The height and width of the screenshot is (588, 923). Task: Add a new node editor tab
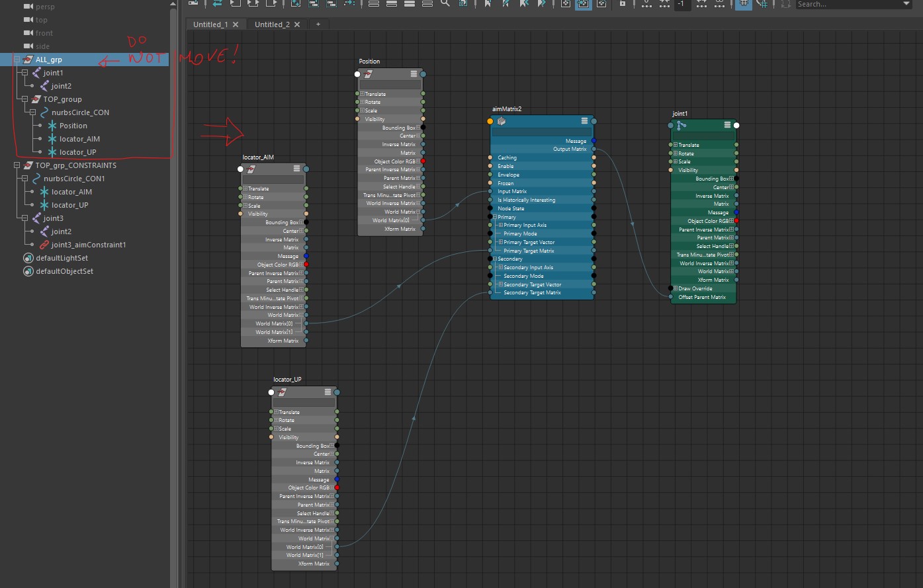(318, 24)
